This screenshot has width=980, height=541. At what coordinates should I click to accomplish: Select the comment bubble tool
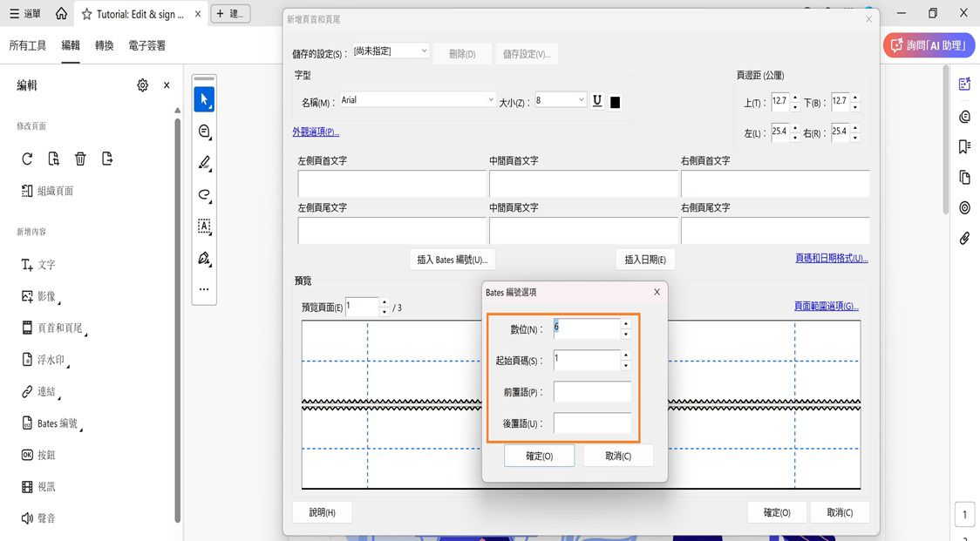click(204, 132)
